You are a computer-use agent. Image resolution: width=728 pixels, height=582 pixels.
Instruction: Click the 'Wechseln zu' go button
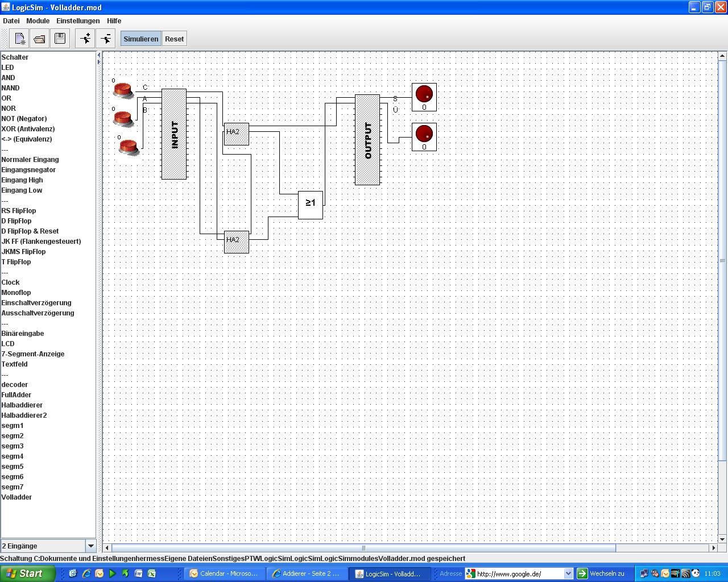[x=601, y=573]
